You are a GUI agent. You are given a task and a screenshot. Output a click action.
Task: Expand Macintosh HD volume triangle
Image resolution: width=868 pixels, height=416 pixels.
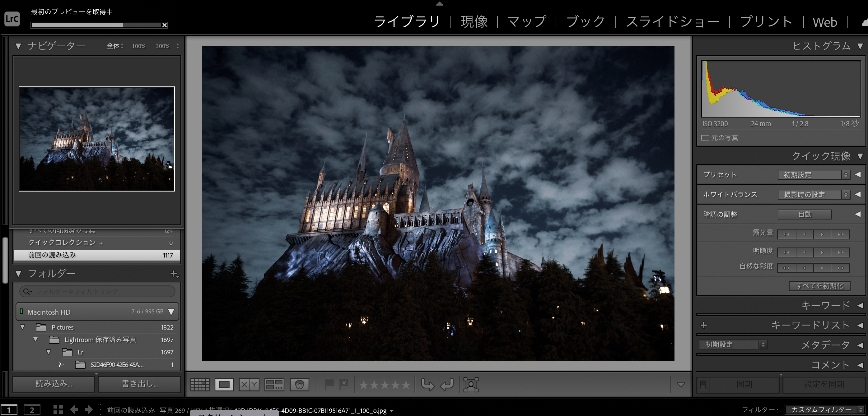point(171,312)
